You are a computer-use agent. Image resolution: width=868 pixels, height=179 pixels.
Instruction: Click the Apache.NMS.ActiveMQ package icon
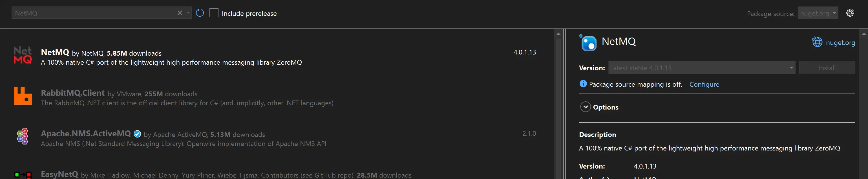pos(23,136)
